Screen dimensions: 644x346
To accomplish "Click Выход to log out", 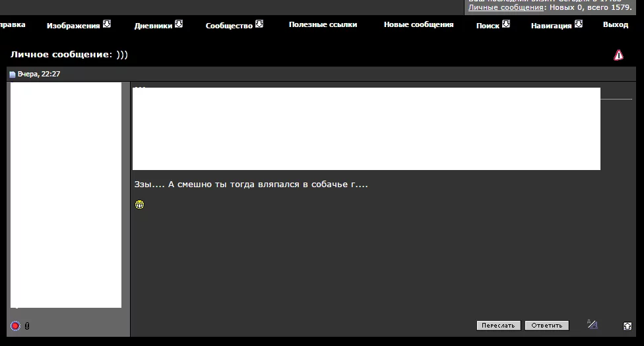I will point(615,24).
